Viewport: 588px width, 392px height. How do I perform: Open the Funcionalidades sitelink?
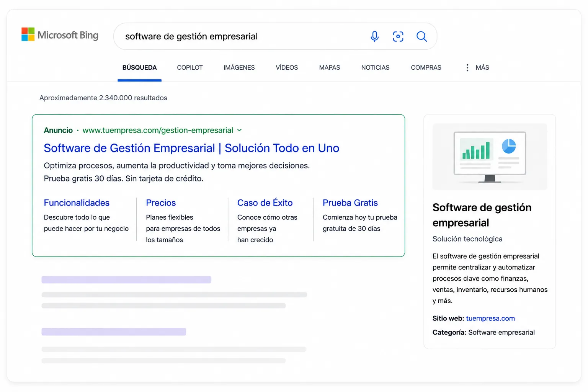click(x=77, y=203)
